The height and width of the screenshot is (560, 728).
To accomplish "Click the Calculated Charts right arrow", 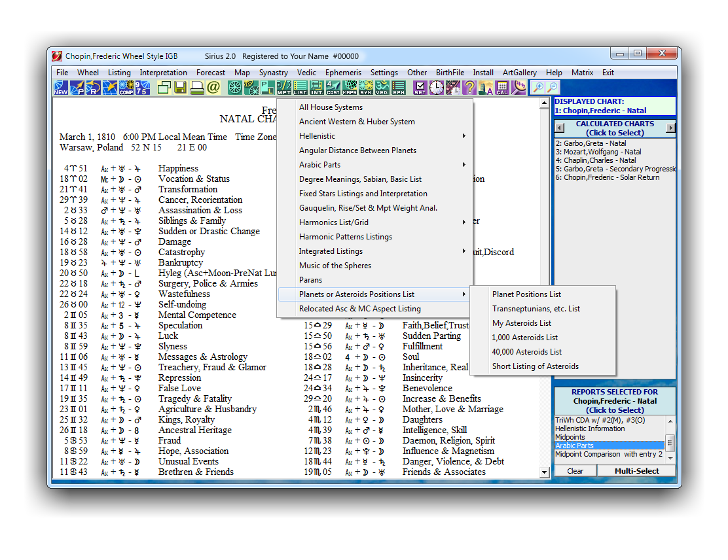I will 670,128.
